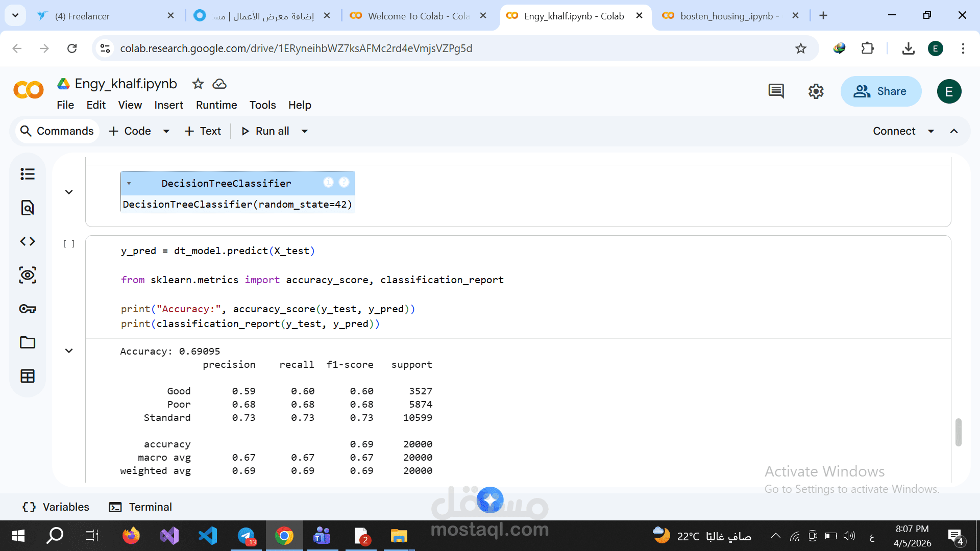
Task: Open the Run all dropdown arrow
Action: (x=305, y=131)
